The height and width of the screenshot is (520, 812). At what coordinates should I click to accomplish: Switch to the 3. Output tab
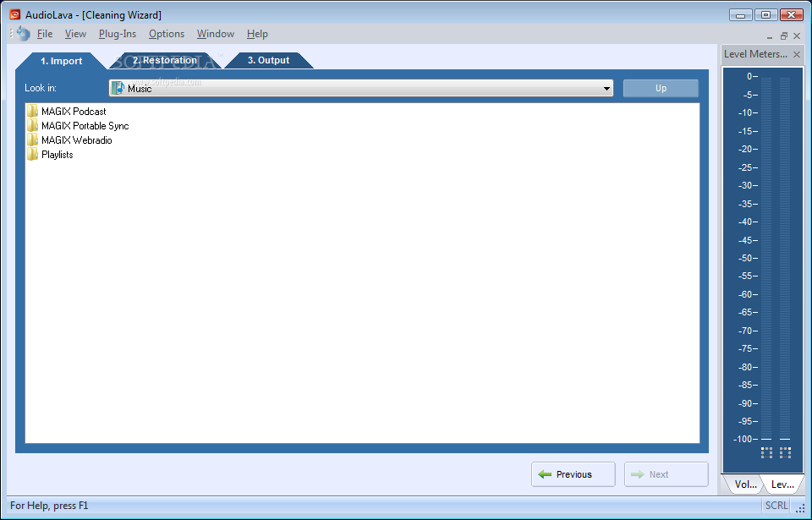click(x=268, y=60)
